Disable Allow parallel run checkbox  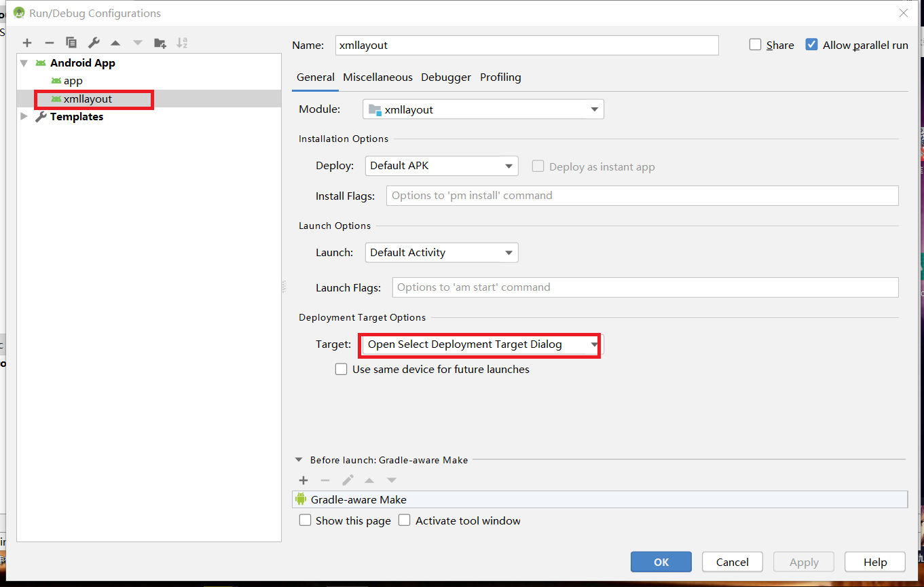tap(811, 45)
